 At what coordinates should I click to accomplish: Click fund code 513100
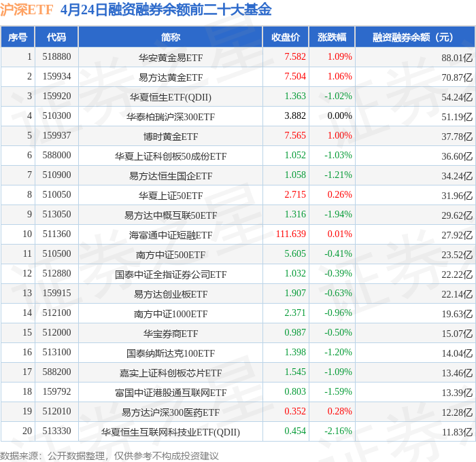(56, 353)
